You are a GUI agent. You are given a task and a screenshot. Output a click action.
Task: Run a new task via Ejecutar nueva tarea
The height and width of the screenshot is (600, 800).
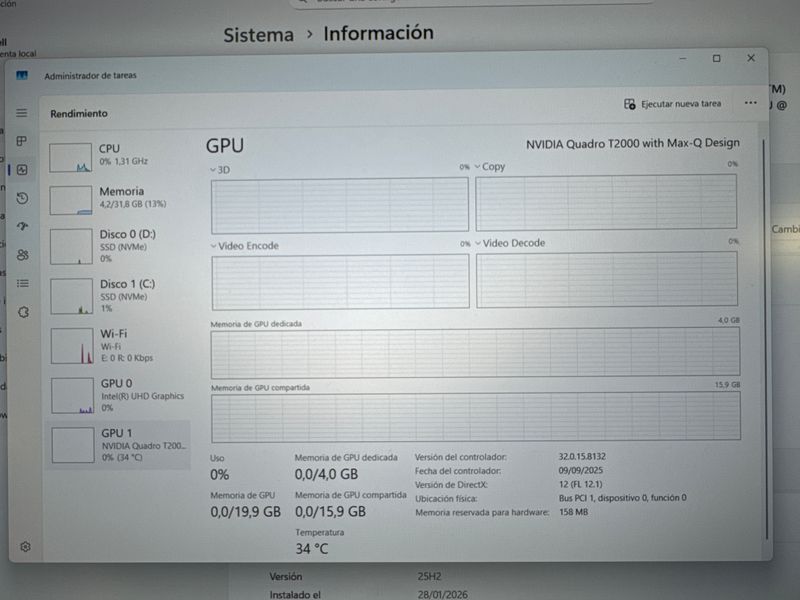coord(672,104)
